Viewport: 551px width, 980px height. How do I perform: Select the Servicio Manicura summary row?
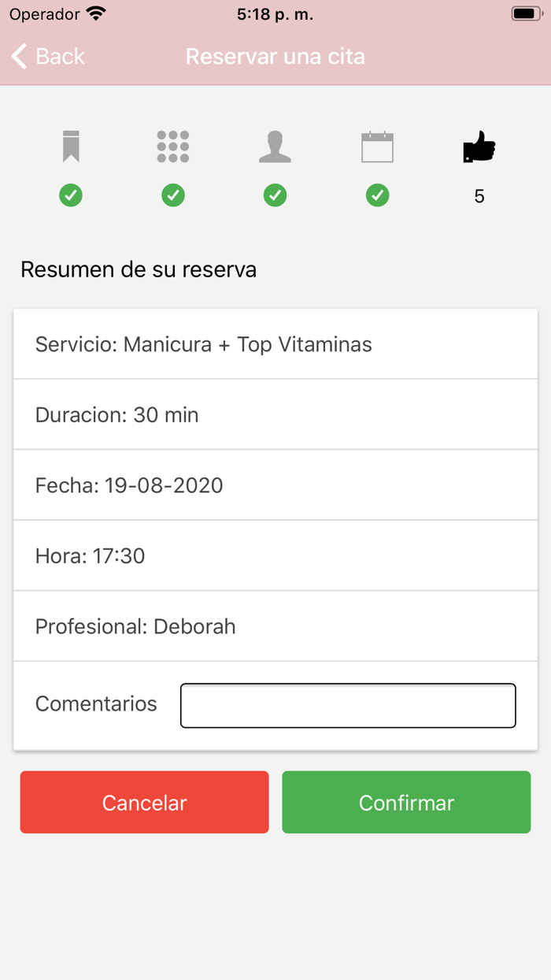275,344
